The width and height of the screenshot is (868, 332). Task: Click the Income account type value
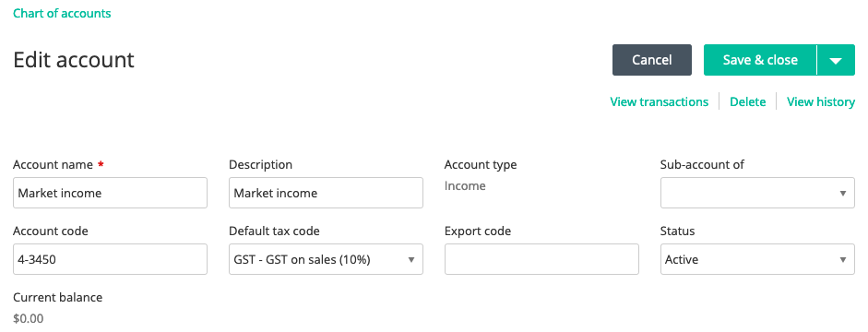(465, 186)
